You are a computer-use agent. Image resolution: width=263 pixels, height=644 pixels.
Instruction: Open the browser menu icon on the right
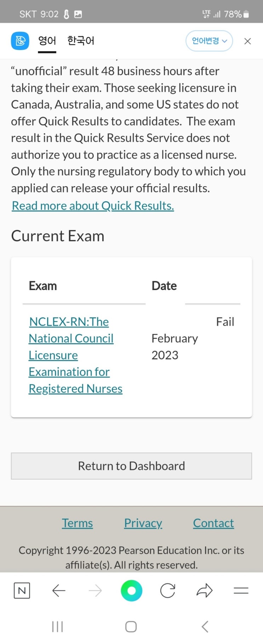tap(241, 590)
